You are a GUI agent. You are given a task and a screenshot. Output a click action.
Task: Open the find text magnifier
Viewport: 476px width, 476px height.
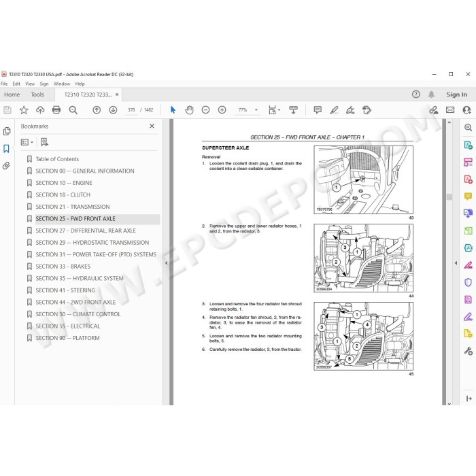tap(73, 110)
